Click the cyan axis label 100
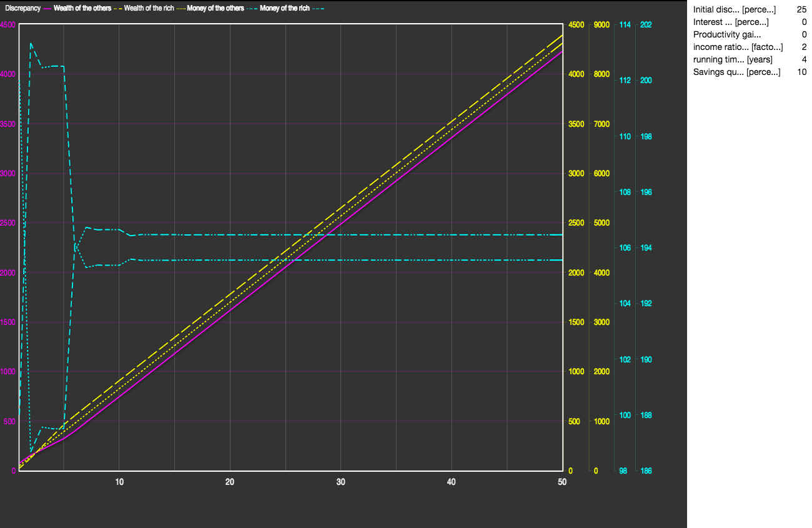This screenshot has height=528, width=812. pyautogui.click(x=624, y=416)
